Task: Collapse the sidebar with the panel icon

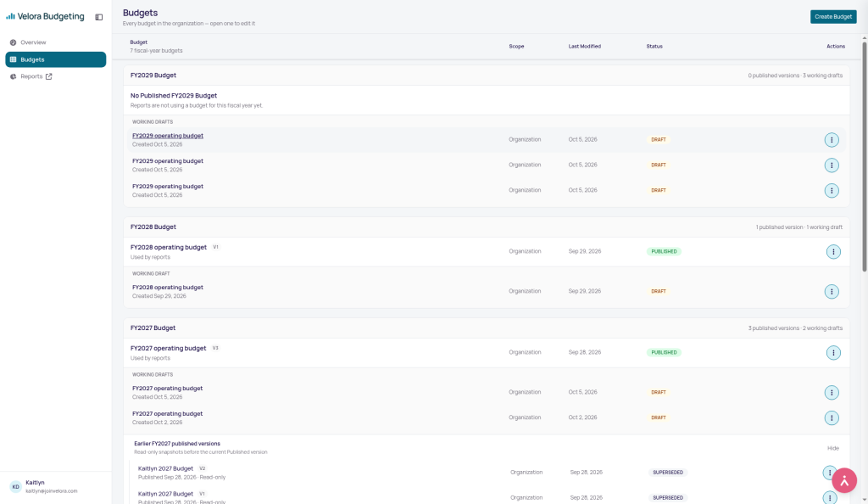Action: (x=99, y=17)
